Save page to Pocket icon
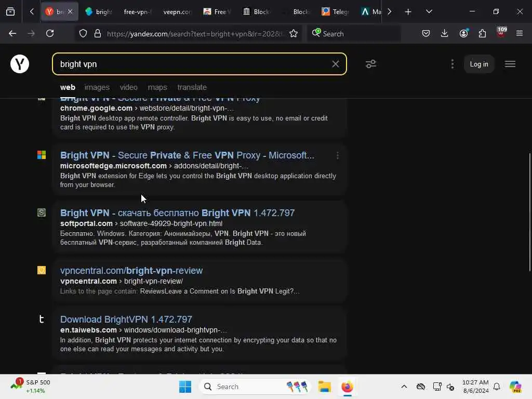The height and width of the screenshot is (399, 532). coord(426,34)
